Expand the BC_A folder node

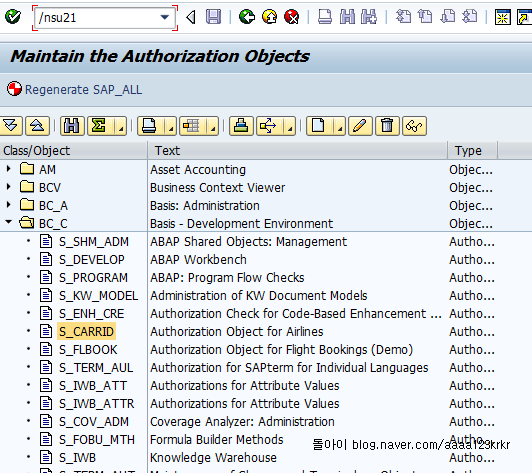[9, 204]
